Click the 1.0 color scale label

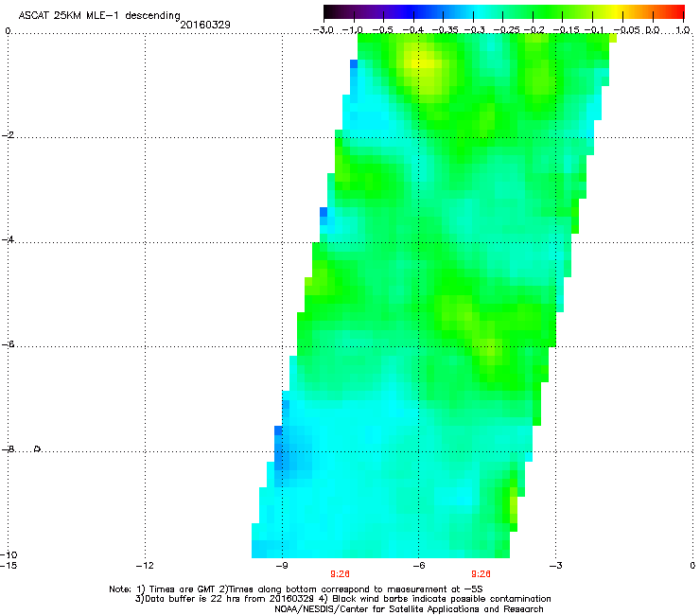[683, 30]
